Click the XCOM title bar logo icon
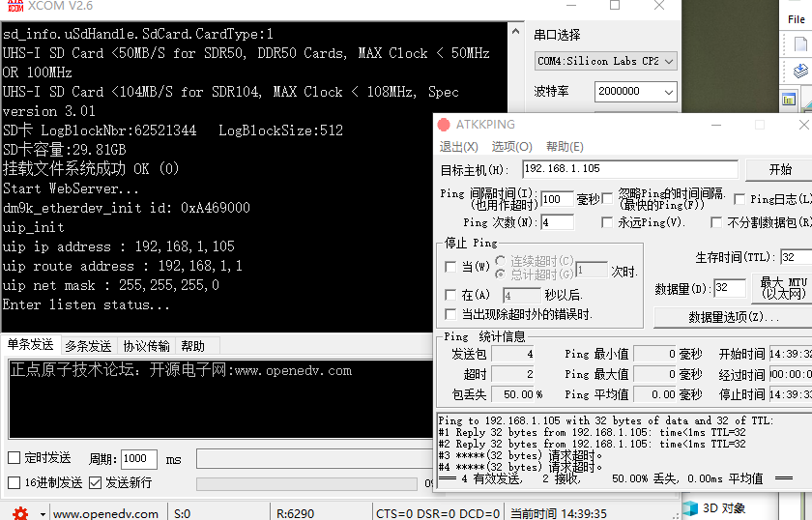This screenshot has height=520, width=812. 15,6
